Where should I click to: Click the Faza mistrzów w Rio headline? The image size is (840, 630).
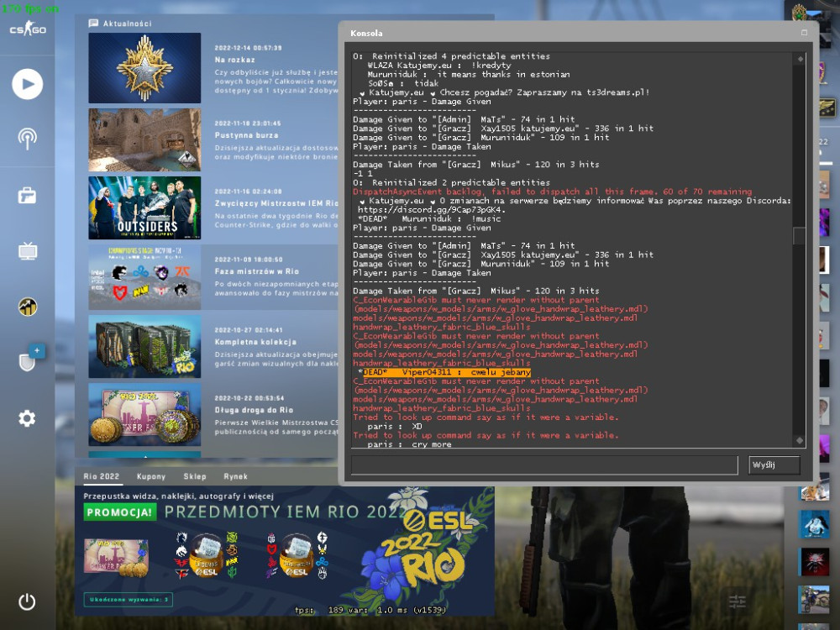point(256,271)
